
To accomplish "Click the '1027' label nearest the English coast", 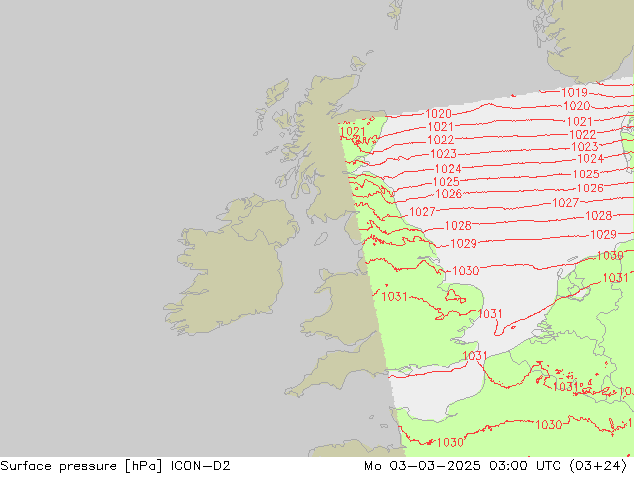I will 422,211.
